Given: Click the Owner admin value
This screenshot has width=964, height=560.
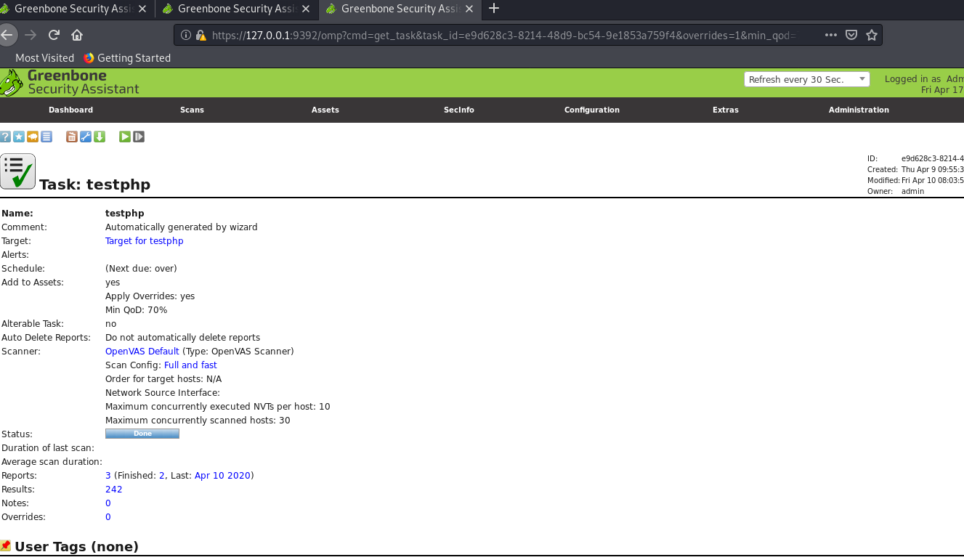Looking at the screenshot, I should coord(912,191).
